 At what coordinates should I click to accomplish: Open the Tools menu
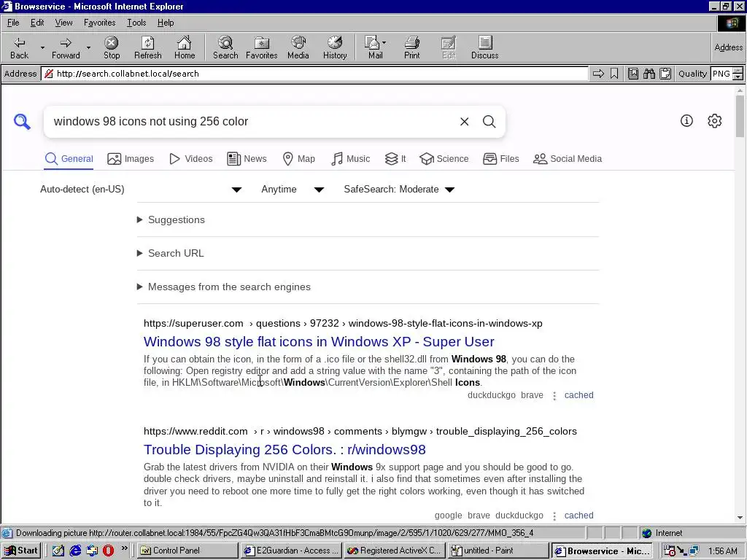pyautogui.click(x=136, y=23)
